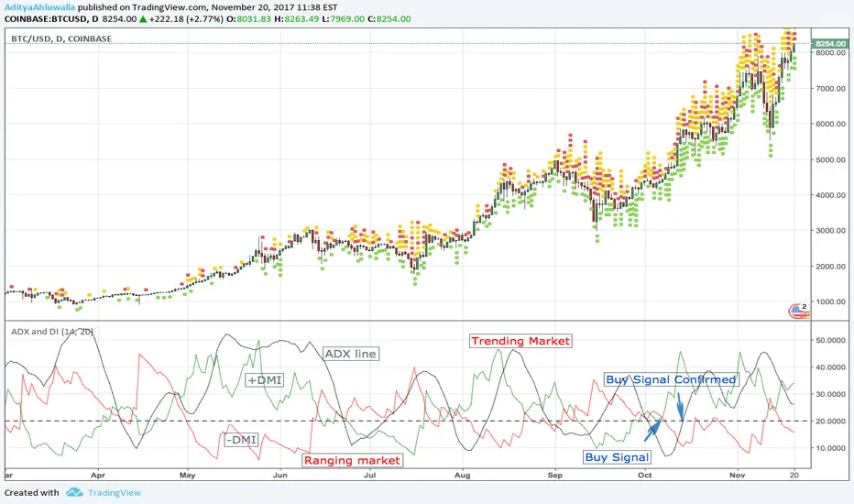
Task: Click the O:8031.83 open value
Action: click(x=248, y=19)
